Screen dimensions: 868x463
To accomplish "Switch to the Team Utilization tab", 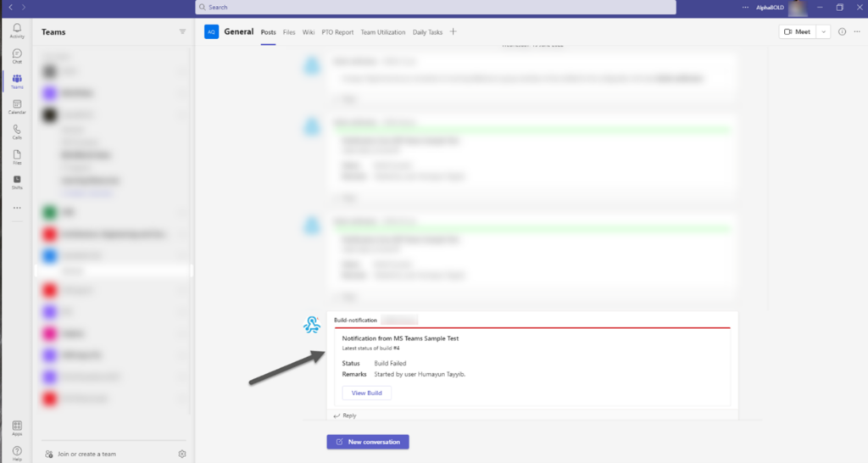I will point(382,32).
